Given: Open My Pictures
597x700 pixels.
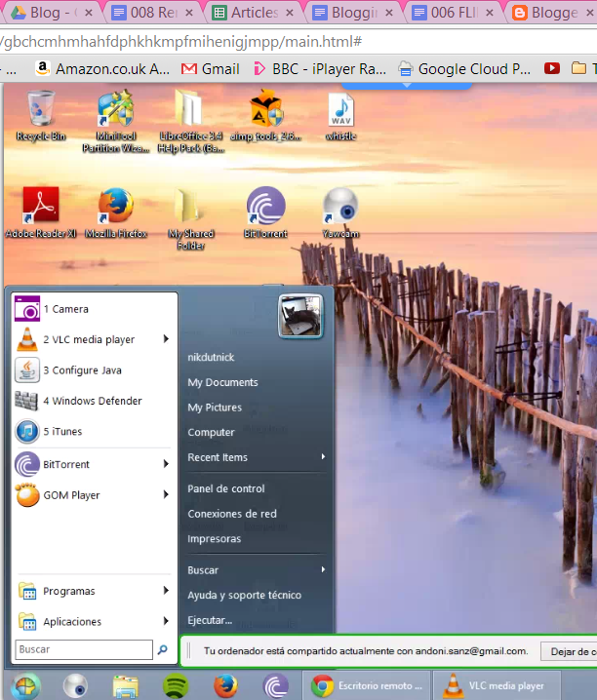Looking at the screenshot, I should (x=215, y=408).
